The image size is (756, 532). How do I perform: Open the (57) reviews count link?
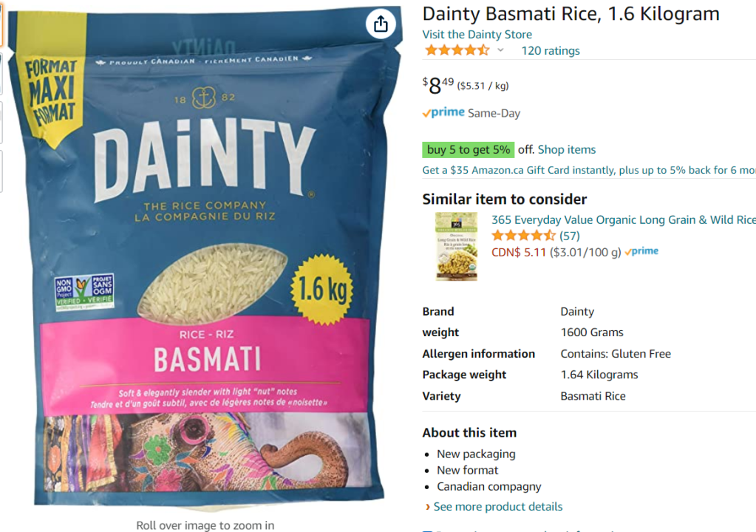[x=570, y=236]
